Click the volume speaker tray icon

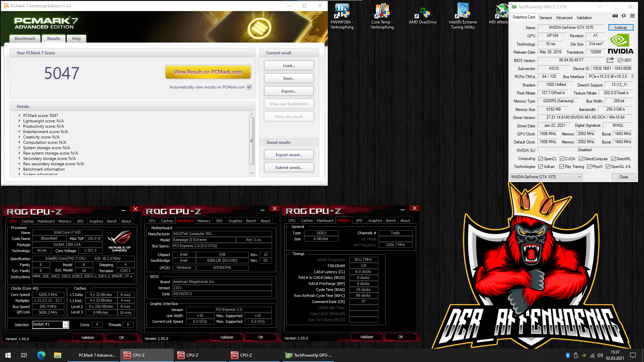[600, 355]
